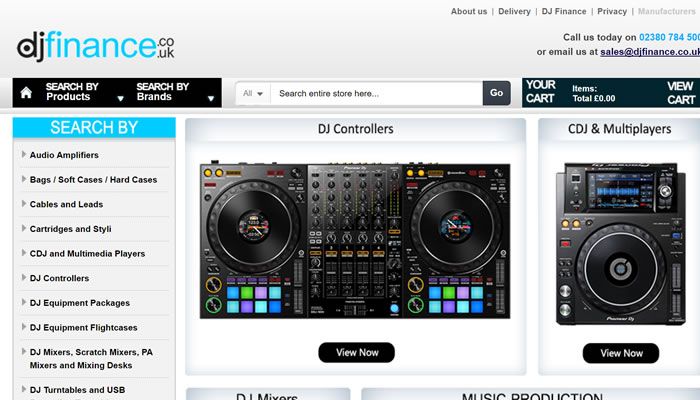Click the View Cart link
The height and width of the screenshot is (400, 700).
point(680,92)
